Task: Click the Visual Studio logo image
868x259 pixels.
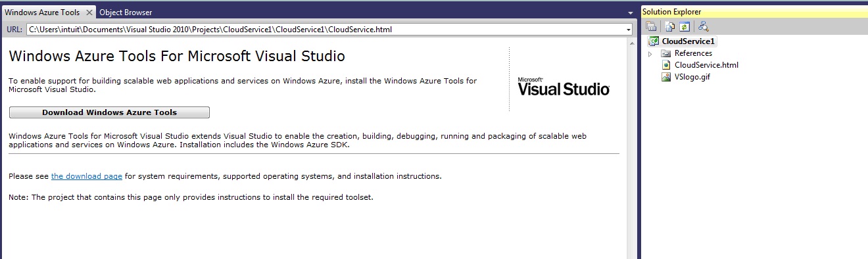Action: (x=564, y=86)
